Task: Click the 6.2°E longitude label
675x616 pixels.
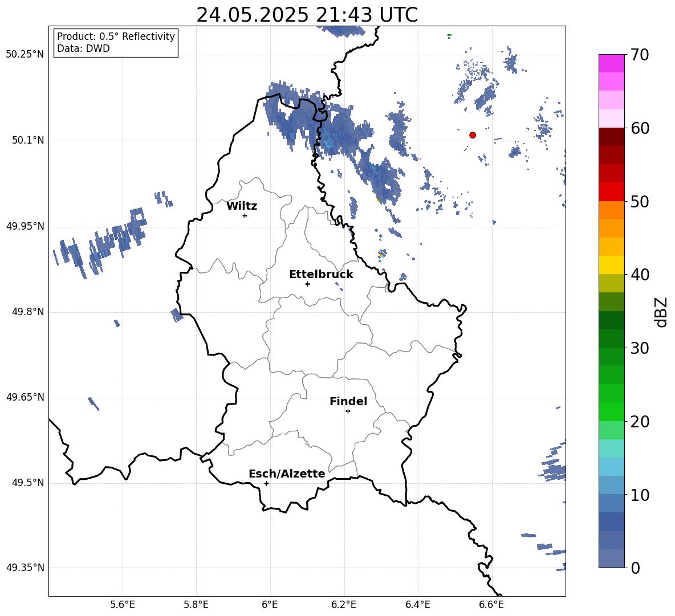Action: pyautogui.click(x=344, y=605)
